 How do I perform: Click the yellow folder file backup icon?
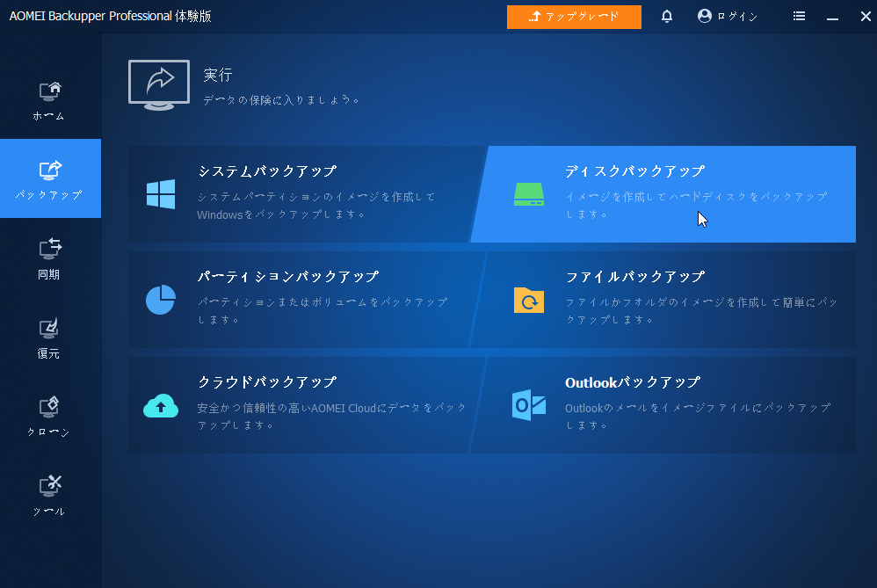(528, 300)
